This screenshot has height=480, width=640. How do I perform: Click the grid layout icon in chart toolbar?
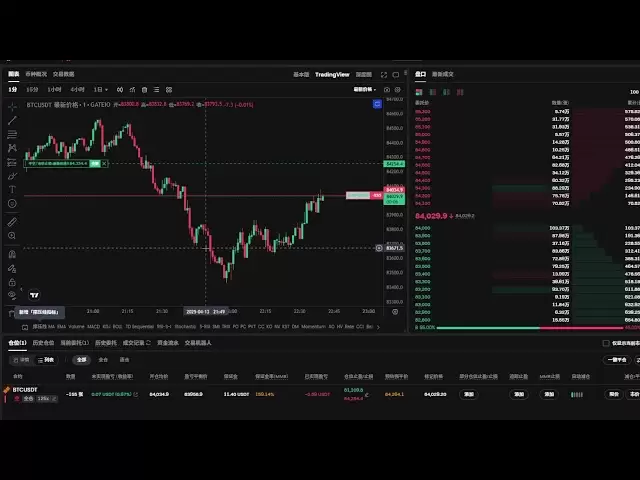169,90
